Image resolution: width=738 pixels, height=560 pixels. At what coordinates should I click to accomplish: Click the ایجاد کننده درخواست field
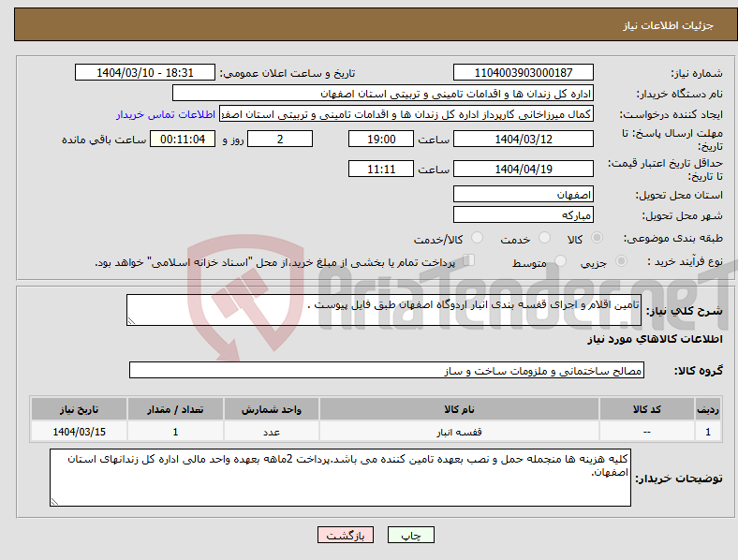pos(406,114)
